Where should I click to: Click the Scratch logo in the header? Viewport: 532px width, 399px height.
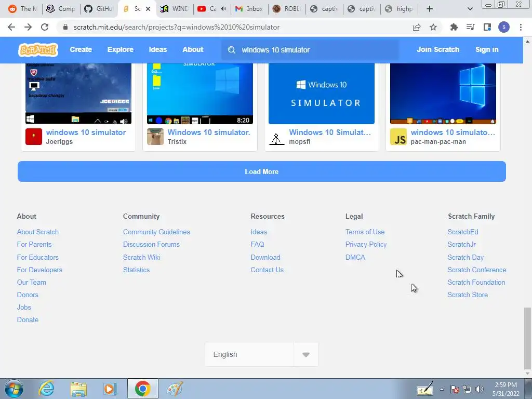tap(38, 49)
